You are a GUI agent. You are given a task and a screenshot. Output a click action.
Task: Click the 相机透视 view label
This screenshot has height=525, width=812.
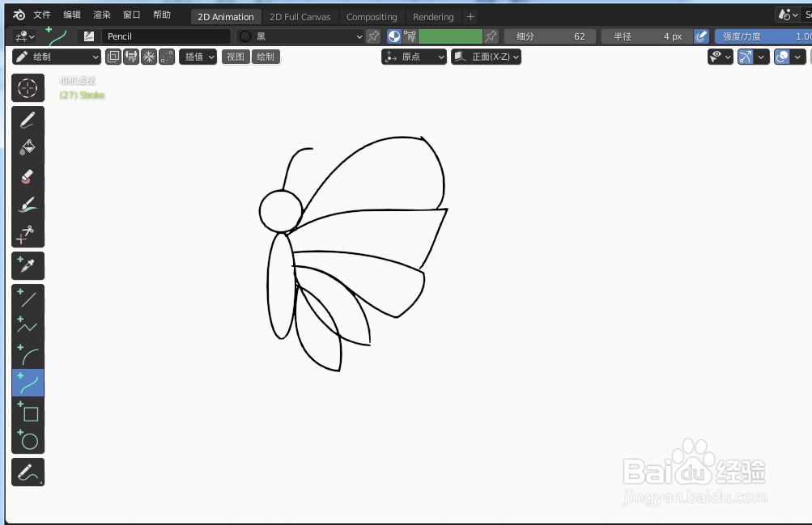point(77,80)
